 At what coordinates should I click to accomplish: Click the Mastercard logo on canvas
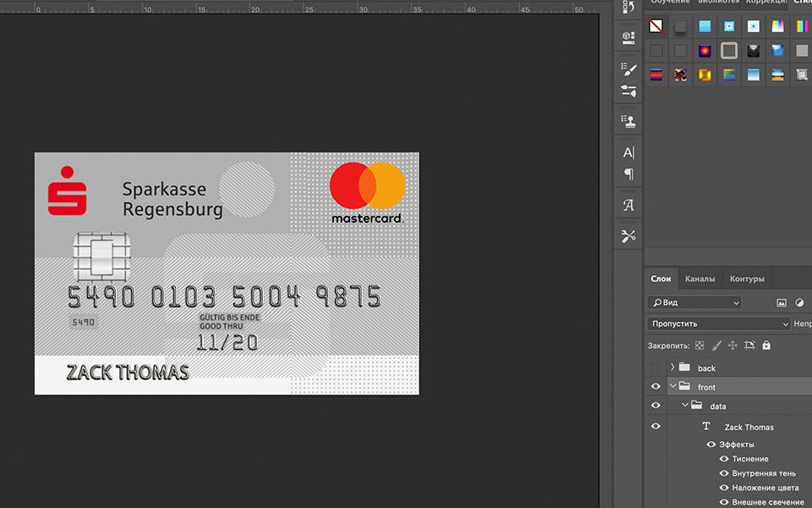(368, 193)
